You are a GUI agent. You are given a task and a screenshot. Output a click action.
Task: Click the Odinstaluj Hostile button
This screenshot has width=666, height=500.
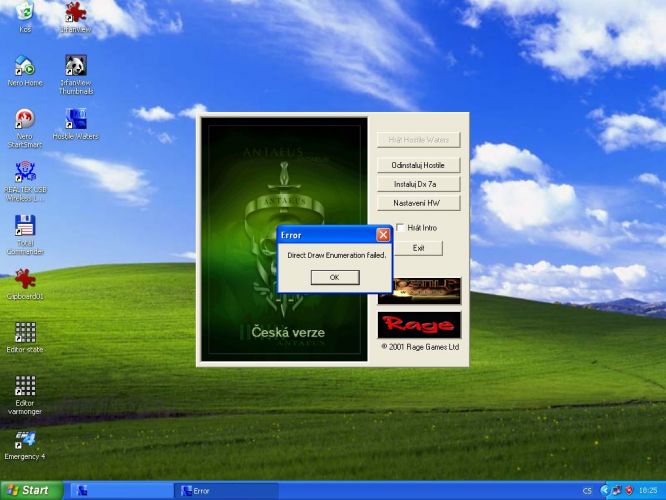click(418, 165)
